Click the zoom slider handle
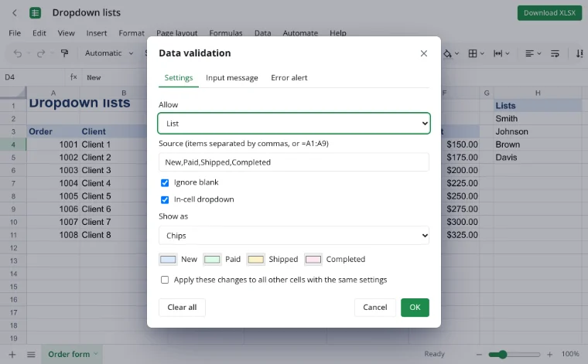 pos(502,354)
